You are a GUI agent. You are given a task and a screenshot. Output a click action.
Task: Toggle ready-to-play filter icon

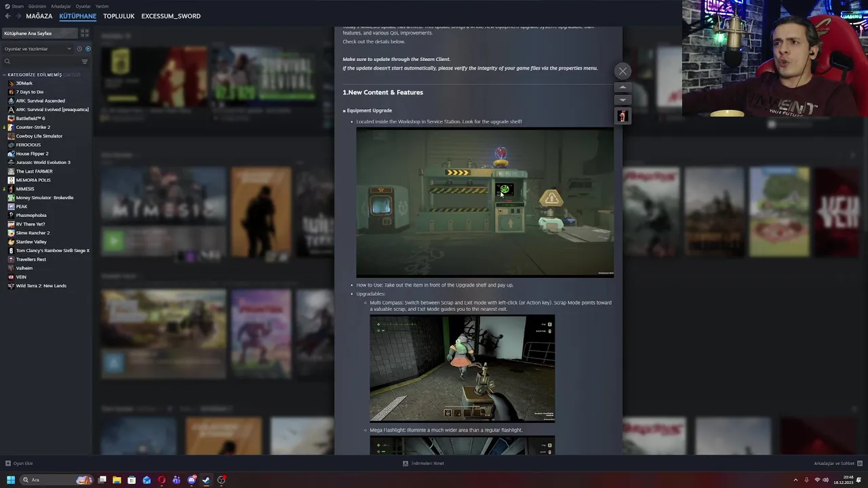[87, 49]
